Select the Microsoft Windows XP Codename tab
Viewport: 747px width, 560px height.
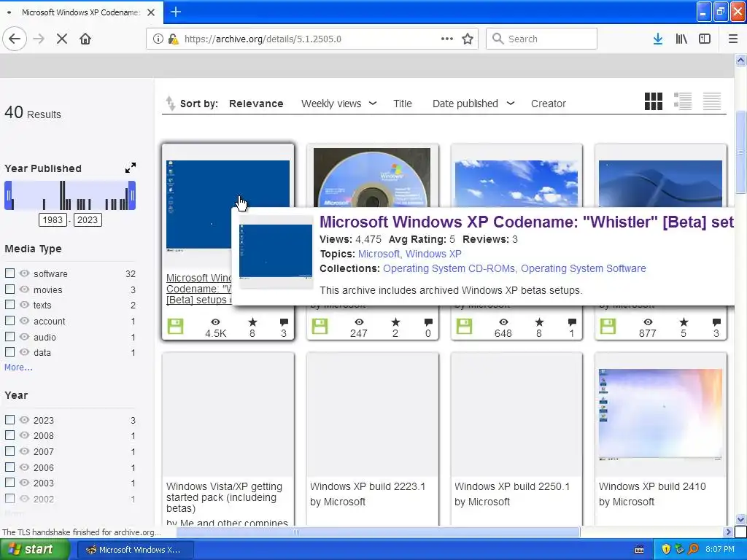click(x=81, y=12)
